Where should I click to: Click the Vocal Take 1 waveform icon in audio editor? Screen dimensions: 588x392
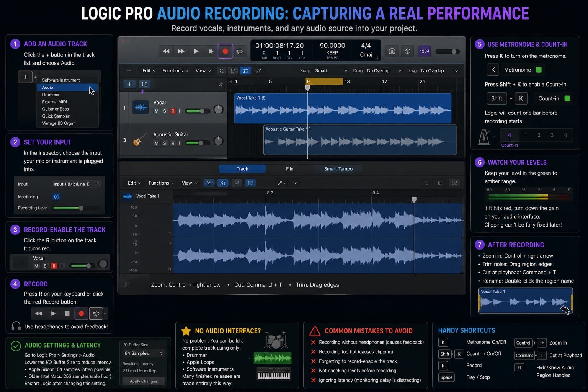(x=127, y=196)
